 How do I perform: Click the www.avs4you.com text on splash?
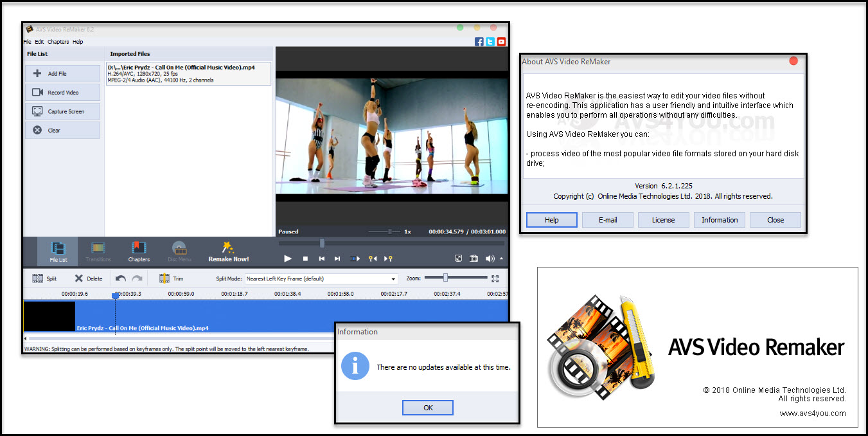[x=813, y=413]
